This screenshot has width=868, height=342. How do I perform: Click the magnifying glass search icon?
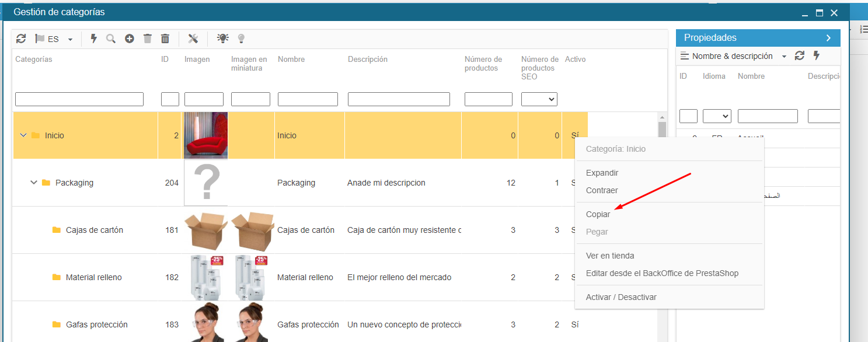pyautogui.click(x=111, y=39)
